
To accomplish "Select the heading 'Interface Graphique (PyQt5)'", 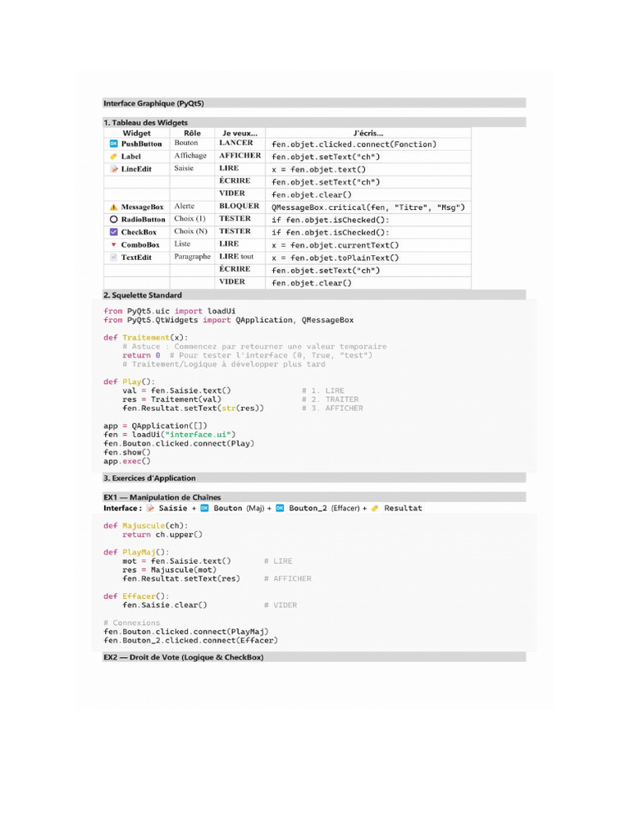I will [153, 103].
